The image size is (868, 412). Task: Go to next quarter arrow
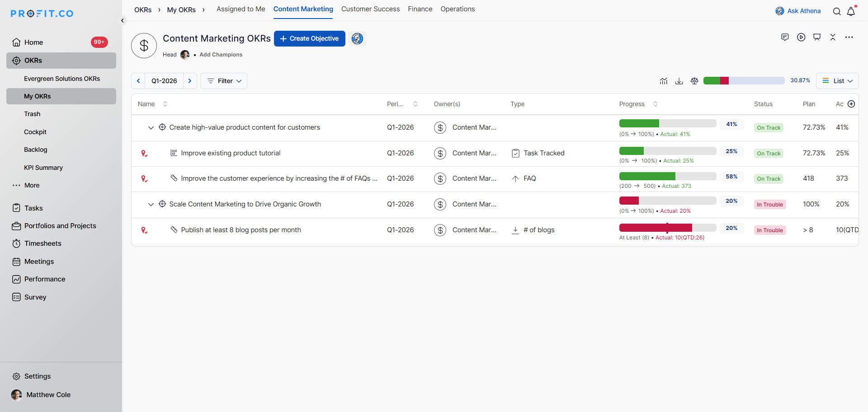click(190, 81)
